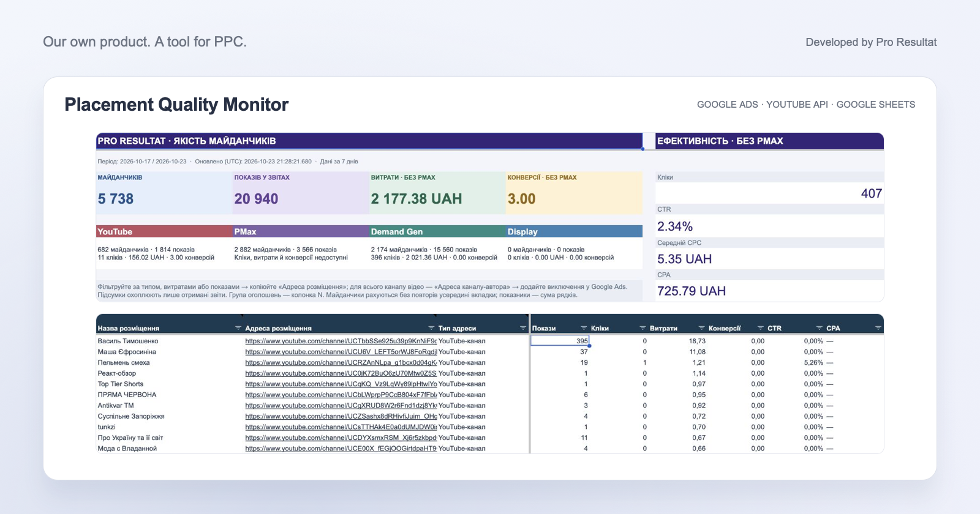This screenshot has height=514, width=980.
Task: Open the YouTube channel link for Мода с Владанной
Action: click(341, 449)
